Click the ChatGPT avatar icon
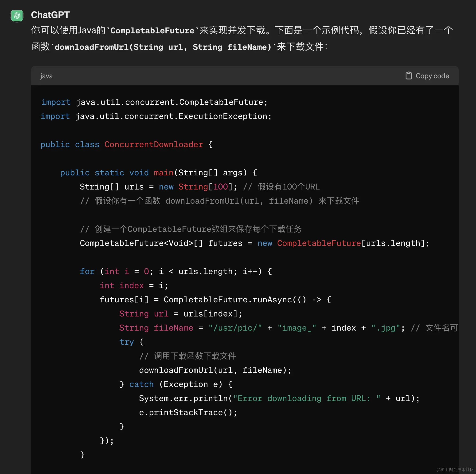 16,15
